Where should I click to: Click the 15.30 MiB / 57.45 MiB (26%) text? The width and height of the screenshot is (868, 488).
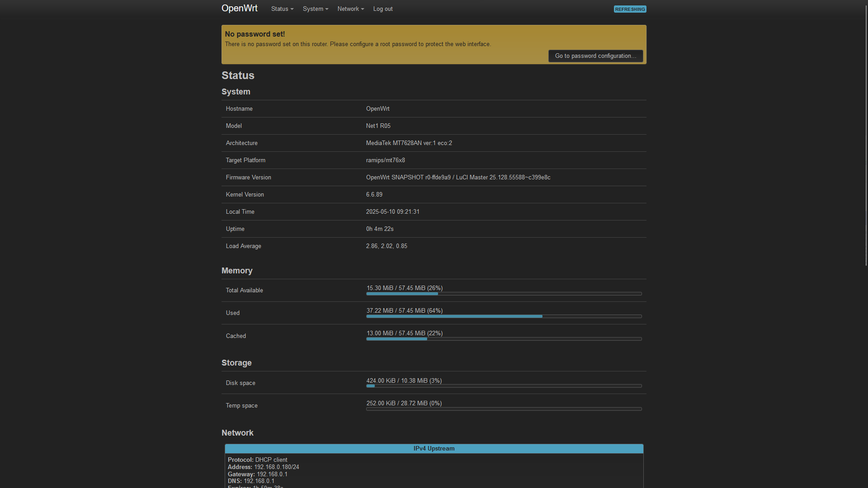(405, 288)
